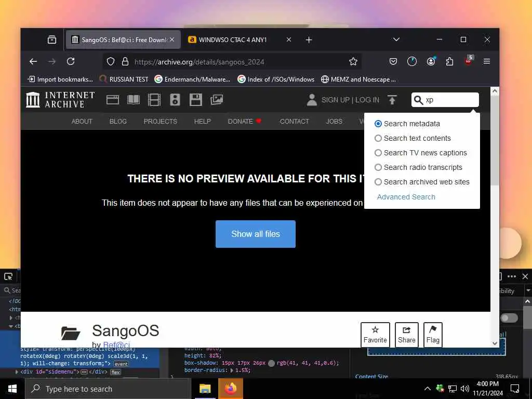Open the PROJECTS menu item

point(161,121)
